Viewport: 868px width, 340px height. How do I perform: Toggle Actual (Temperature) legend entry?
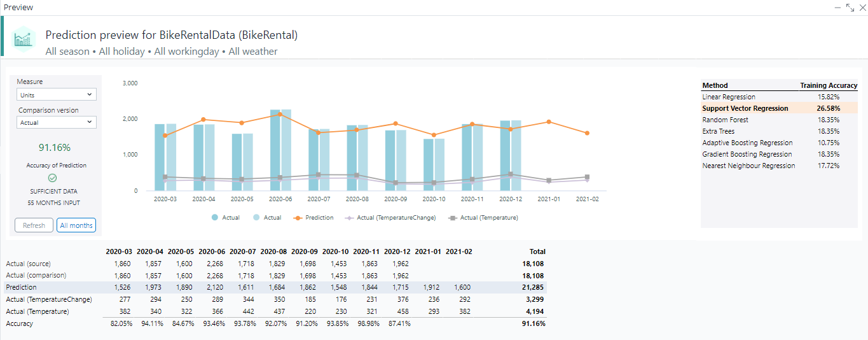click(483, 218)
